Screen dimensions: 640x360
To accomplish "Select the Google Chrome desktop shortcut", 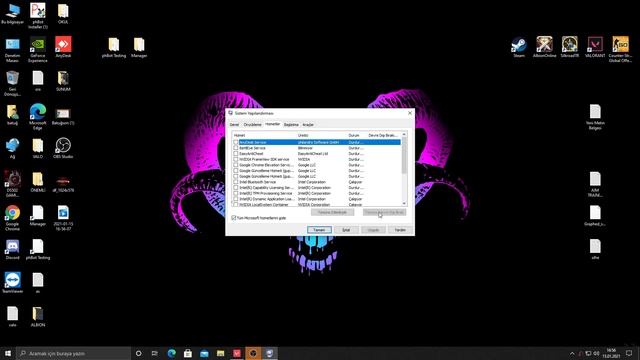I will (x=12, y=218).
